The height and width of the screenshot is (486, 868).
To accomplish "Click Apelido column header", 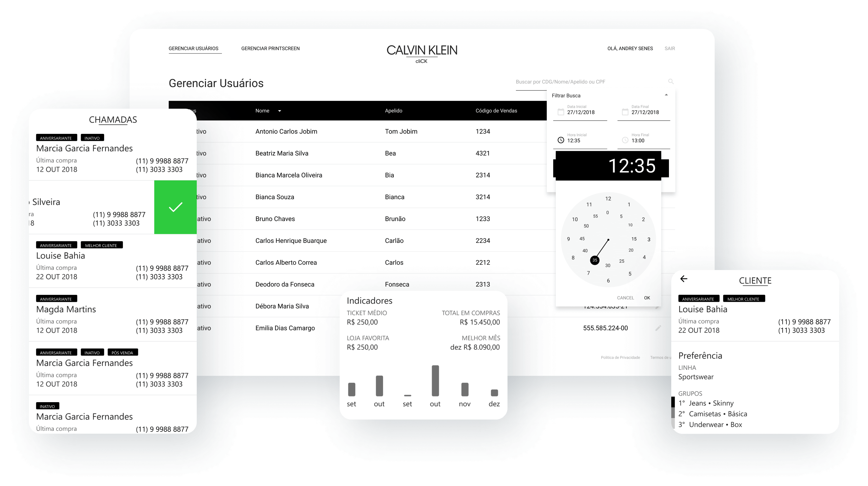I will pyautogui.click(x=393, y=111).
